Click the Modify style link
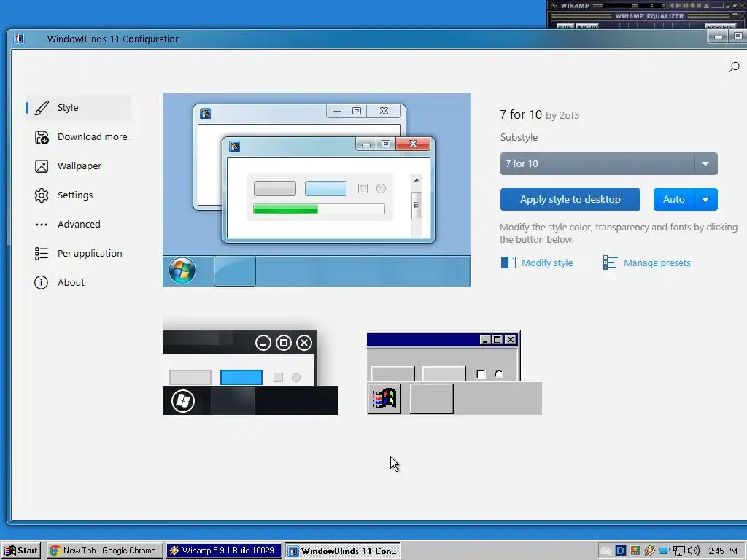This screenshot has width=747, height=560. pyautogui.click(x=547, y=262)
